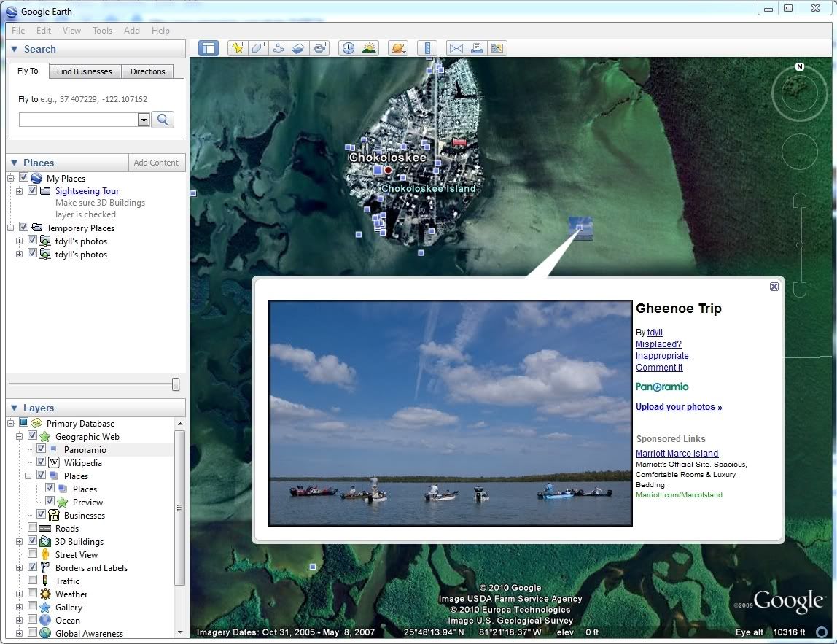Screen dimensions: 837x644
Task: Record a tour with the camera icon
Action: pos(320,48)
